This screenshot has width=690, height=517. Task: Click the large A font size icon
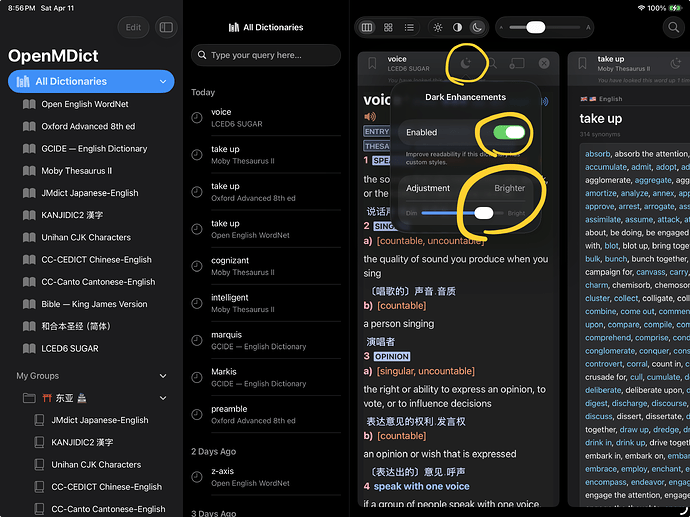point(588,28)
